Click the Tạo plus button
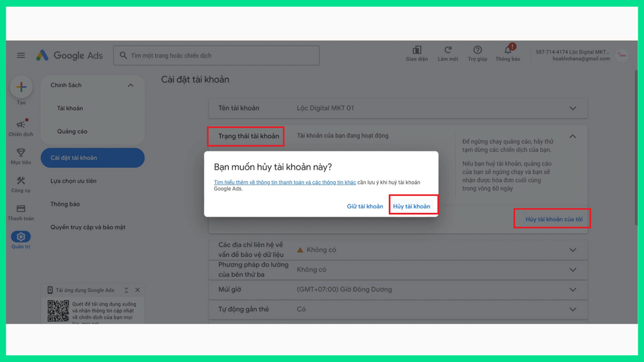The height and width of the screenshot is (362, 644). point(21,87)
